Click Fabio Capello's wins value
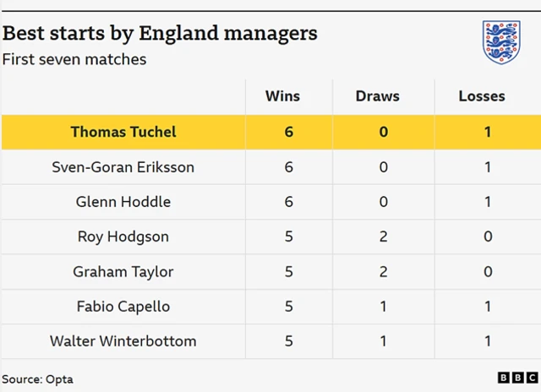 289,307
